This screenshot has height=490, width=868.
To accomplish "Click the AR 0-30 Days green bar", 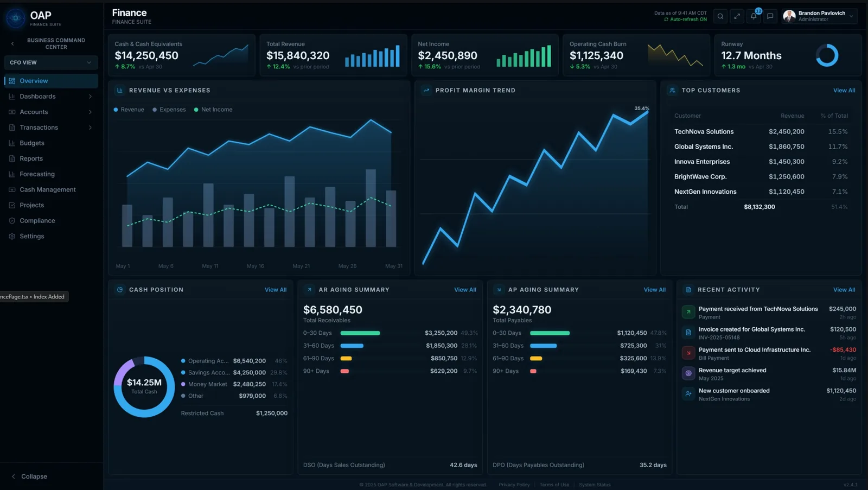I will [360, 333].
